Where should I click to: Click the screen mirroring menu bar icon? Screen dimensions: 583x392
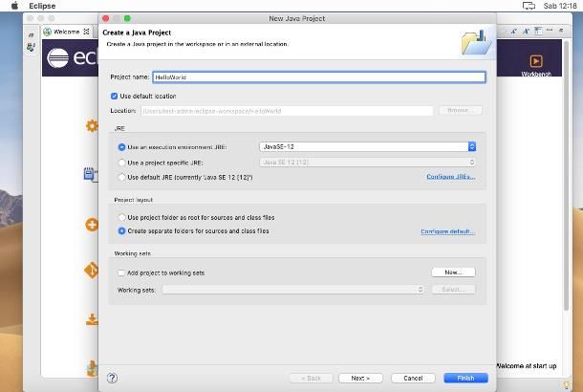529,6
